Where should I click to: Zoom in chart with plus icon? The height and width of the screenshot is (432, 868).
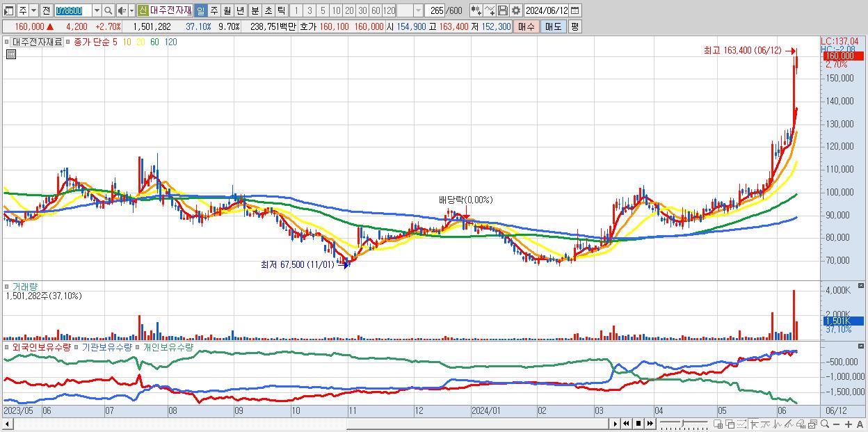click(848, 424)
